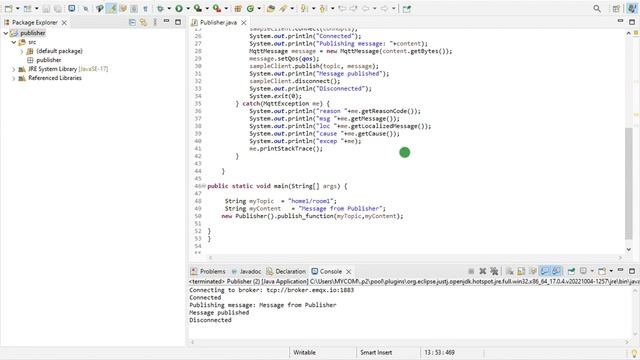Click the New file wizard icon
Image resolution: width=640 pixels, height=360 pixels.
click(x=8, y=9)
